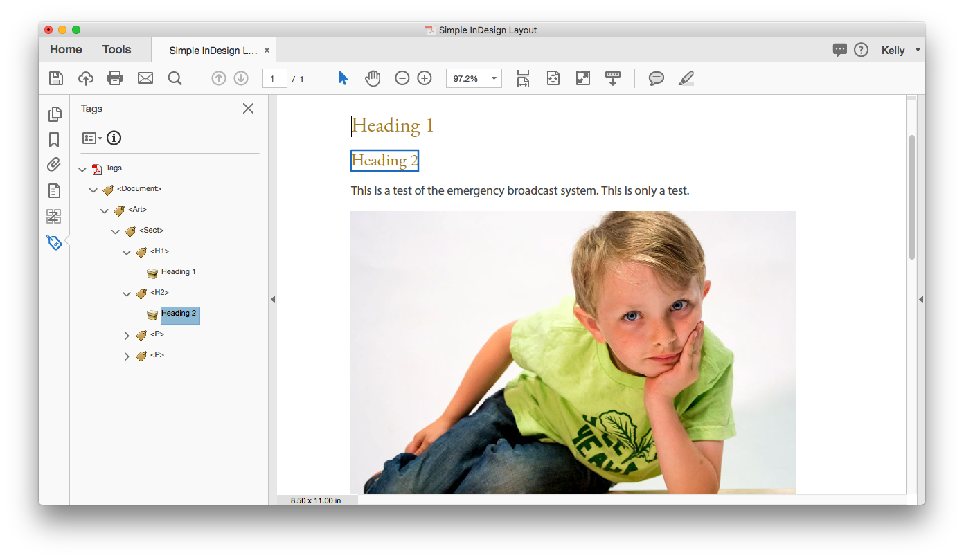Open Help with the question mark icon

click(861, 50)
